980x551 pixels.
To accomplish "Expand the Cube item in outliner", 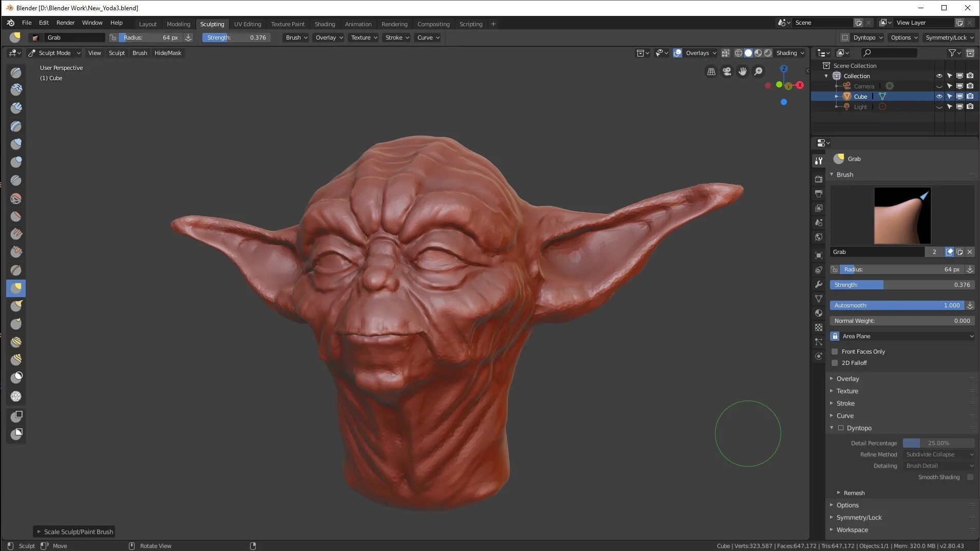I will pyautogui.click(x=837, y=96).
